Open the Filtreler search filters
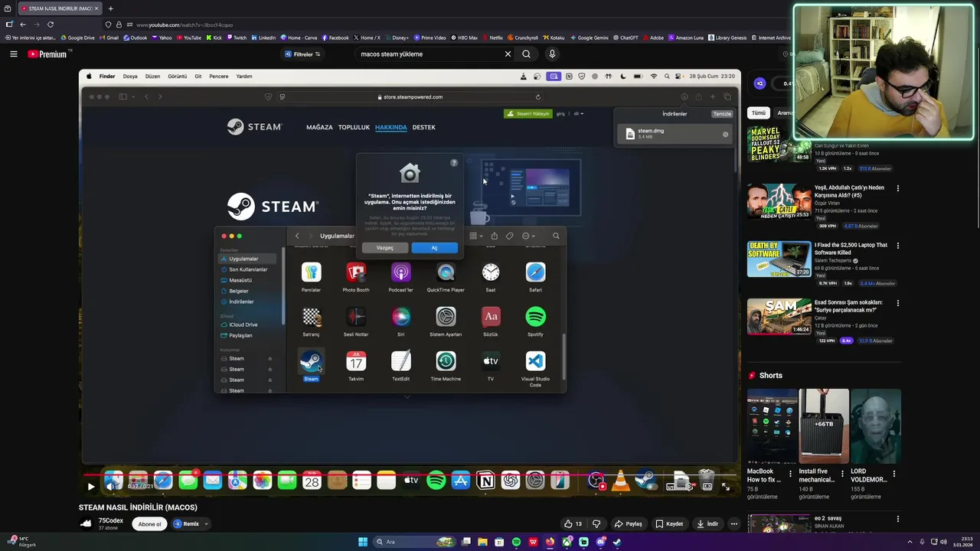This screenshot has height=551, width=980. 302,54
